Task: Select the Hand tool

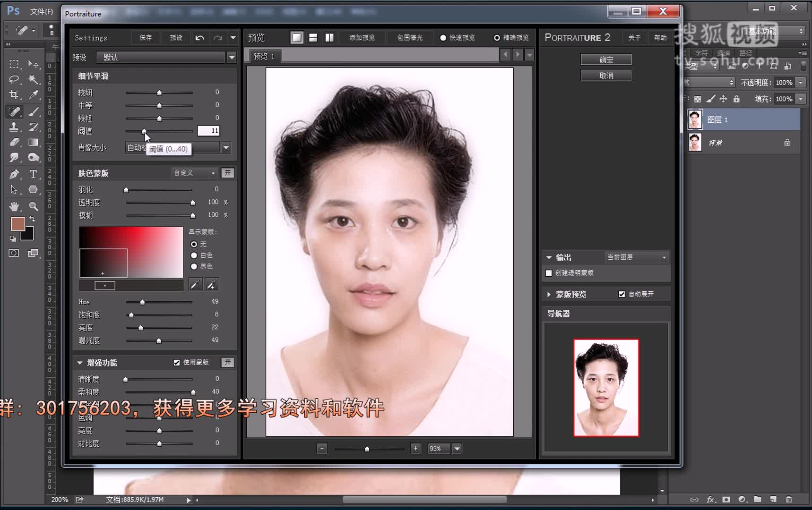Action: 14,206
